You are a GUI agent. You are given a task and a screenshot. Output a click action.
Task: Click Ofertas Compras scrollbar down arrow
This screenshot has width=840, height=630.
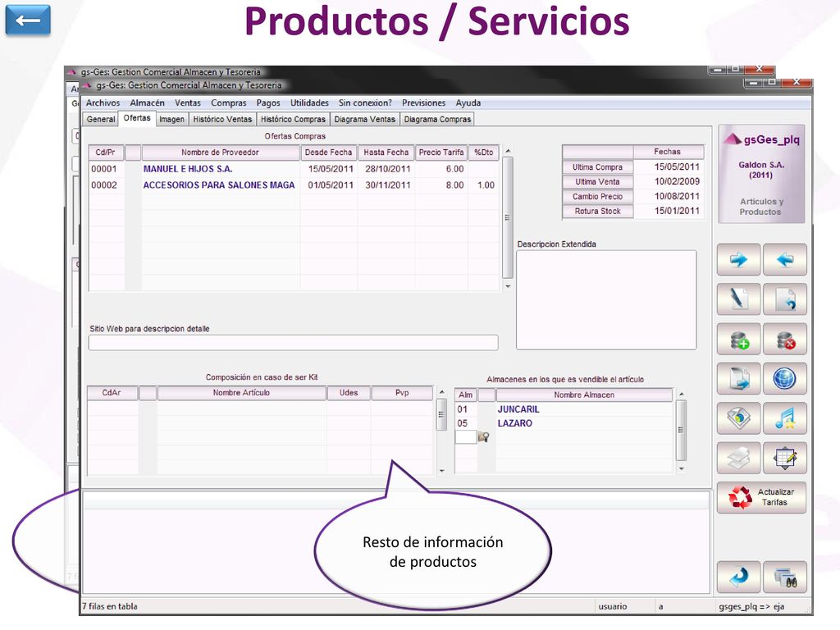[x=507, y=286]
